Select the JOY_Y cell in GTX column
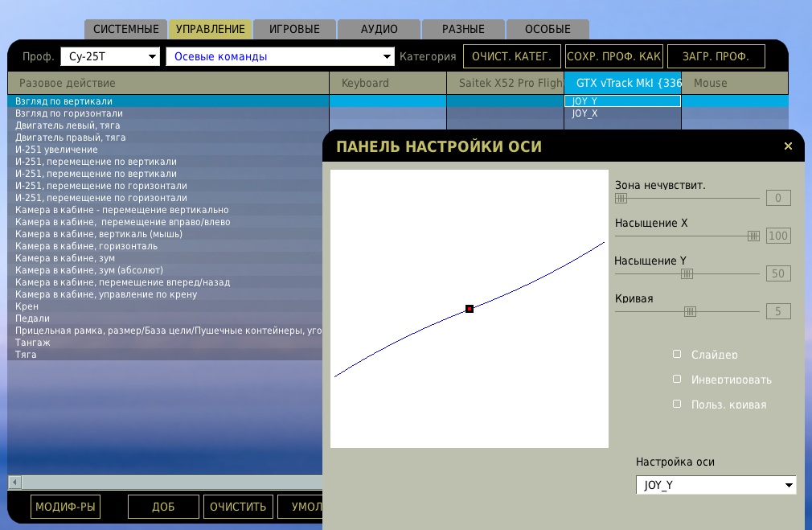Image resolution: width=812 pixels, height=530 pixels. [x=622, y=101]
